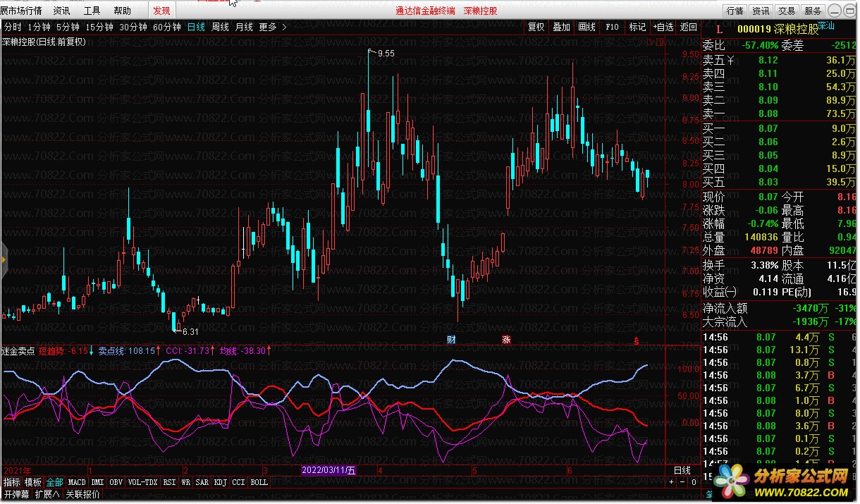Click the left-edge panel expander arrow

coord(3,259)
